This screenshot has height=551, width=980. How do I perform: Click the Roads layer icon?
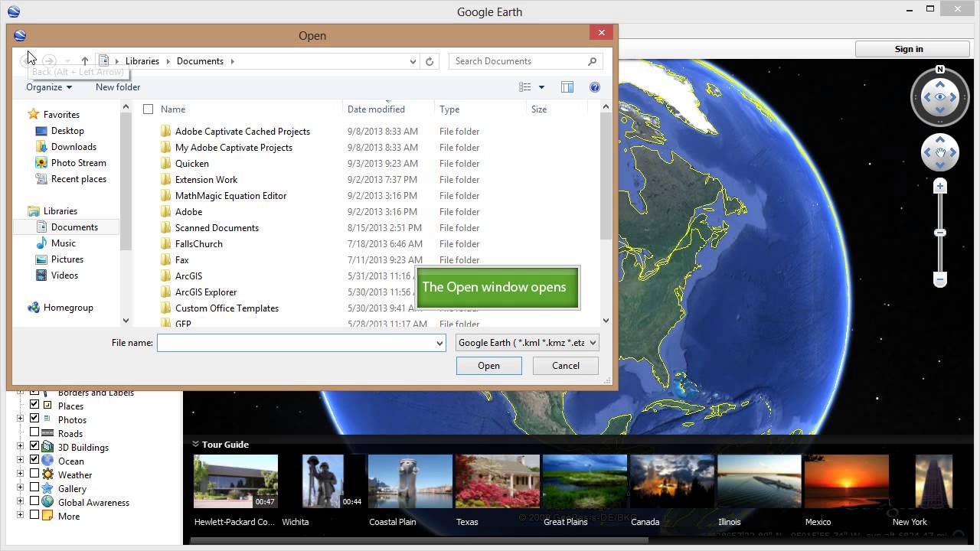tap(47, 433)
